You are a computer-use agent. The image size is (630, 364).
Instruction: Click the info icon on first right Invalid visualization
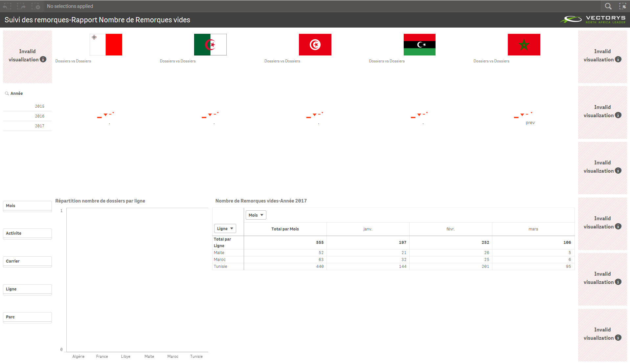[x=618, y=59]
